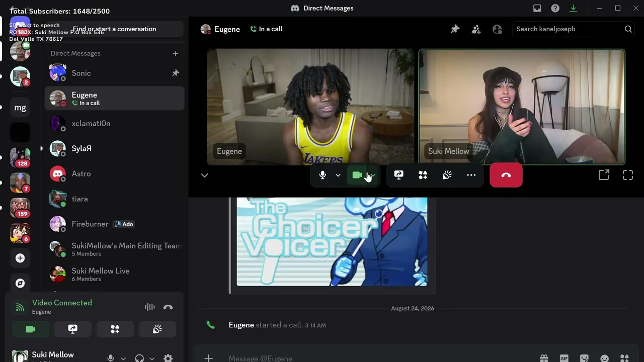This screenshot has width=644, height=362.
Task: Open User Settings gear icon
Action: click(x=168, y=358)
